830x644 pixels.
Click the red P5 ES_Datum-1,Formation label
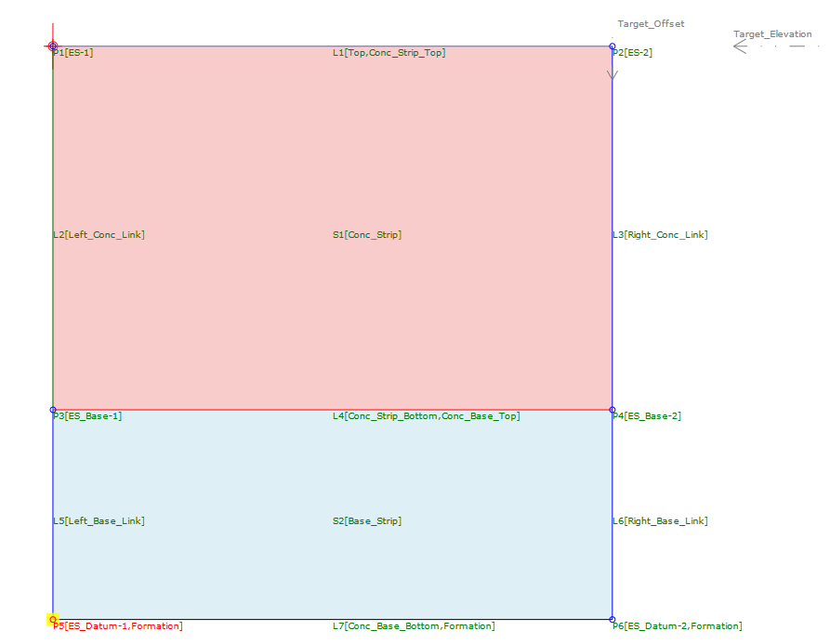pyautogui.click(x=118, y=626)
